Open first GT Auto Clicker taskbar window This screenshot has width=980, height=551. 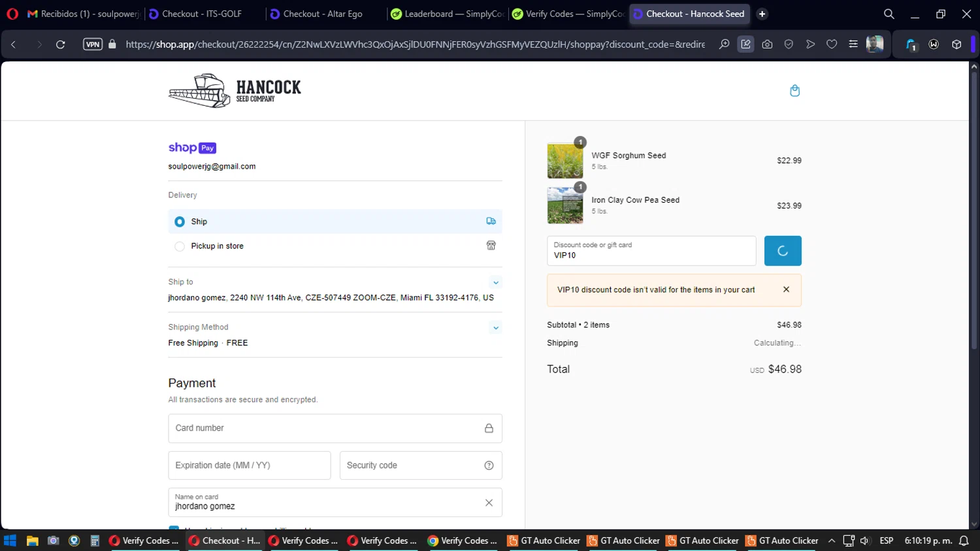tap(544, 541)
